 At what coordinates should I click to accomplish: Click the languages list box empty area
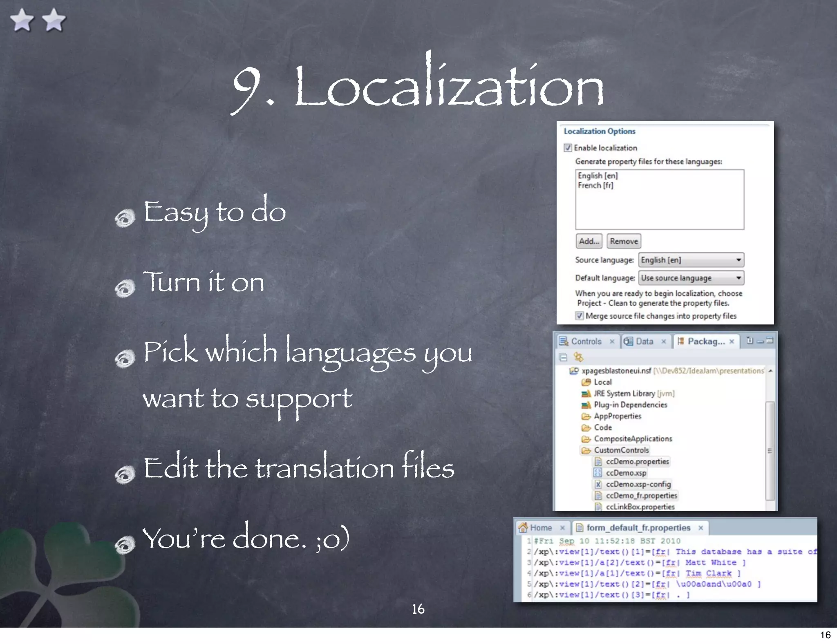pos(660,209)
